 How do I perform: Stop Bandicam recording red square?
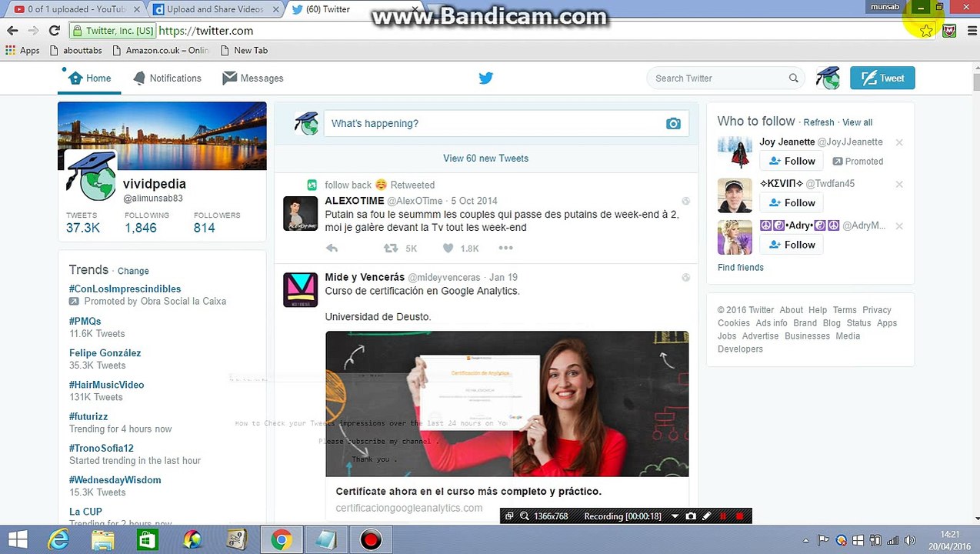(740, 516)
